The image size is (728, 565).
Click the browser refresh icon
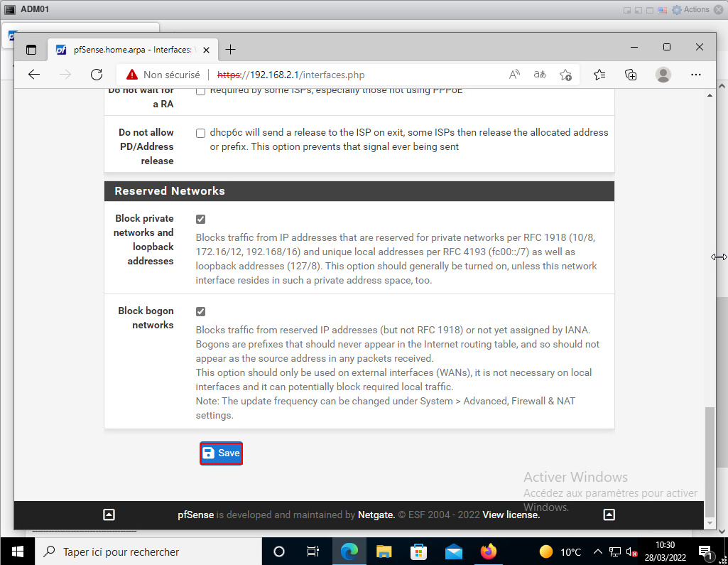pos(97,75)
